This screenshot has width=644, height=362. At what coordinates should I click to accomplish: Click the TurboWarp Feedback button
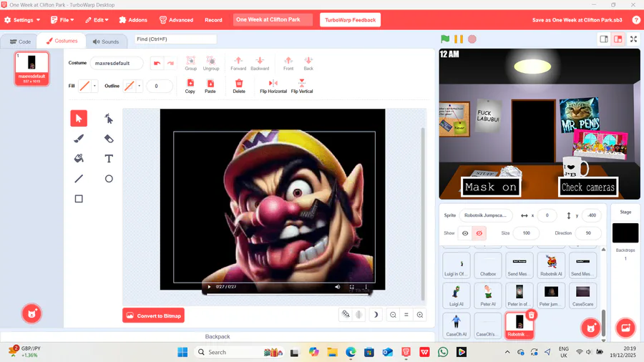tap(351, 20)
